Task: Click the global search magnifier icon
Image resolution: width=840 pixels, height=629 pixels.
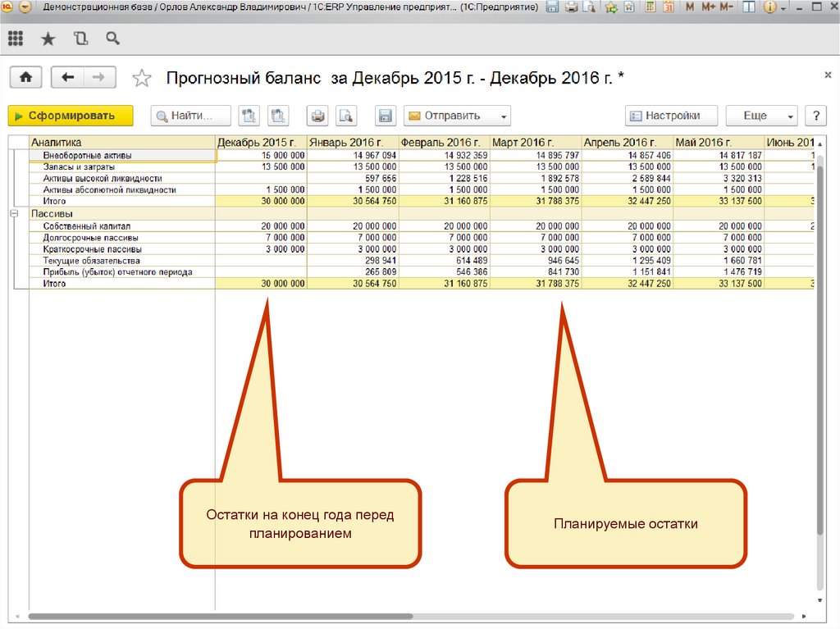Action: coord(112,39)
